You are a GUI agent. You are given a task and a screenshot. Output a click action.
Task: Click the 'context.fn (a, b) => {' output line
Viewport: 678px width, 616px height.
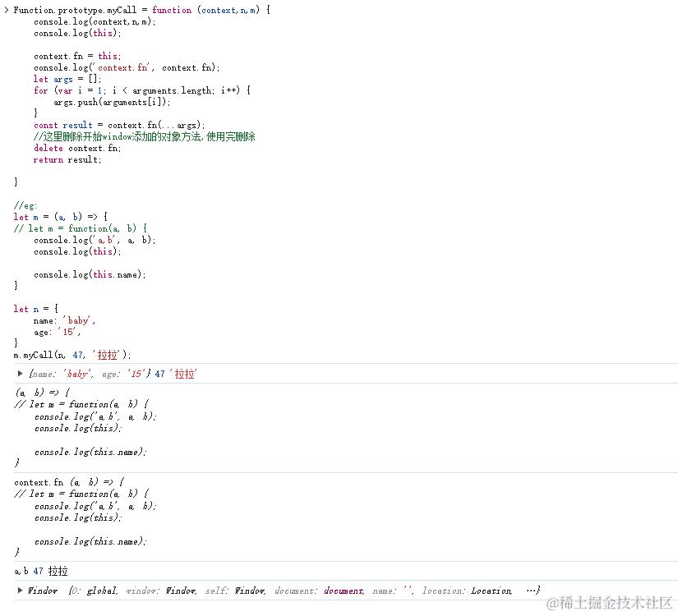tap(70, 482)
